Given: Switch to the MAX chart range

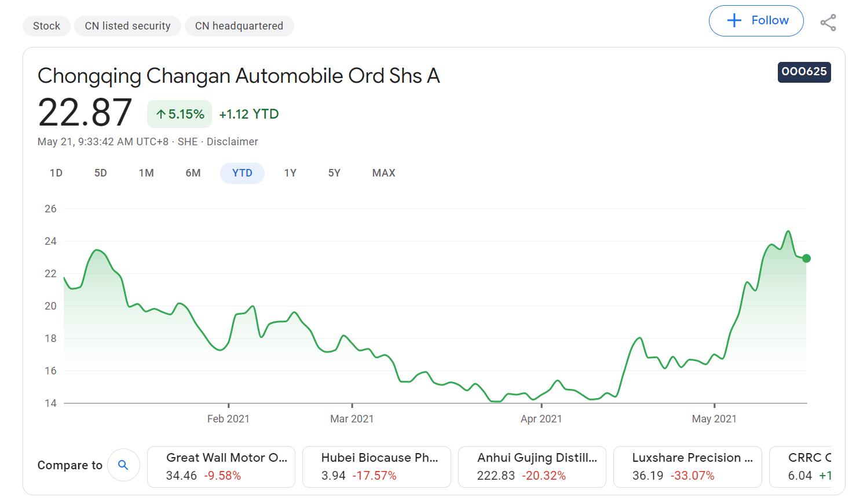Looking at the screenshot, I should pyautogui.click(x=383, y=172).
